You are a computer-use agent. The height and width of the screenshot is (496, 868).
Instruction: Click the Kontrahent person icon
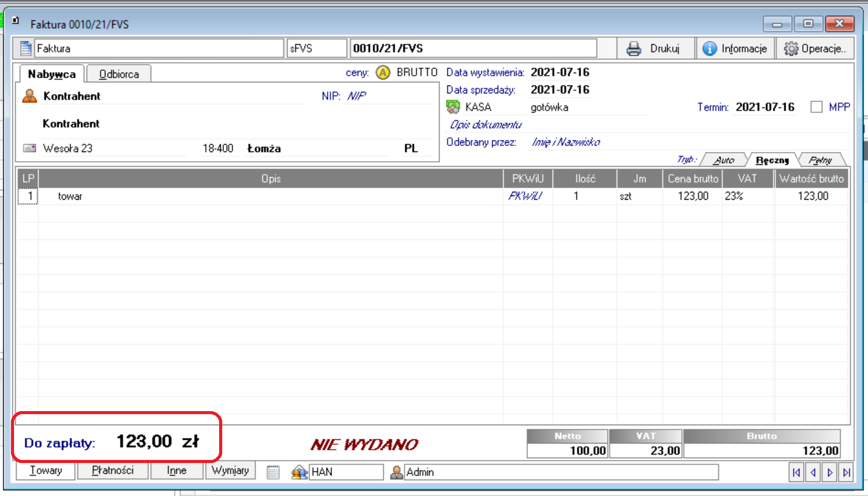click(29, 96)
